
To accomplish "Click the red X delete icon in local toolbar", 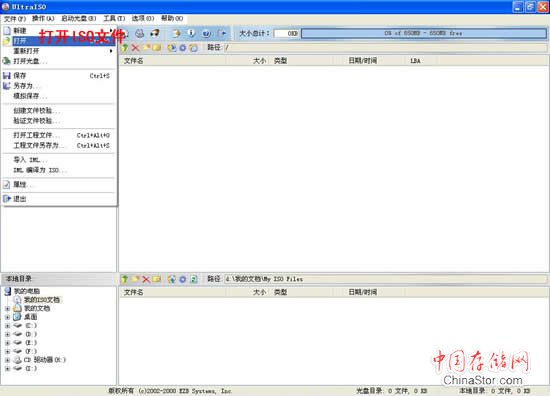I will 146,279.
